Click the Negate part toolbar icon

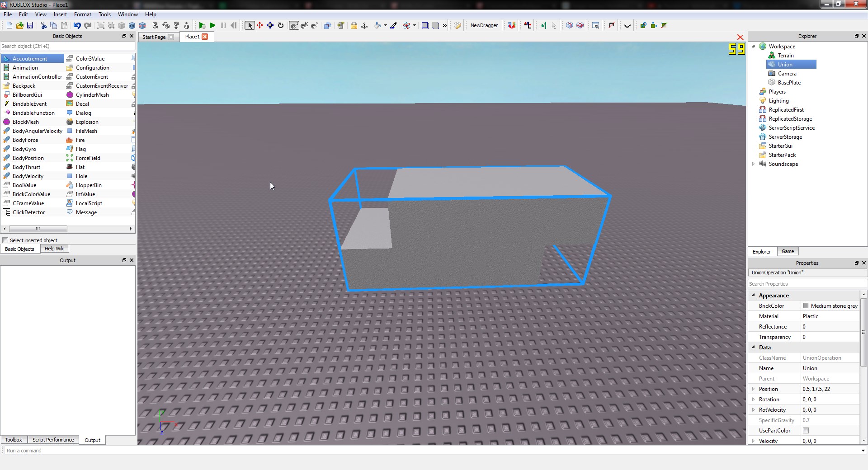point(132,25)
